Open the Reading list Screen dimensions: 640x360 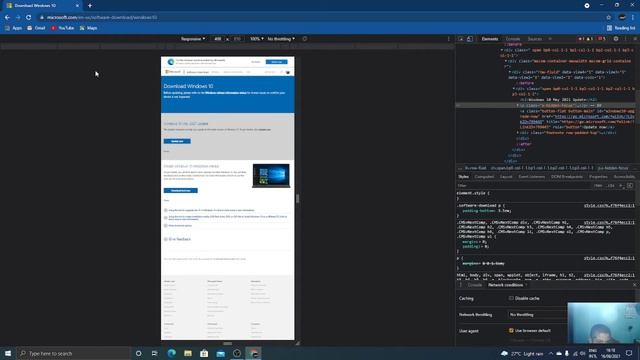[621, 28]
